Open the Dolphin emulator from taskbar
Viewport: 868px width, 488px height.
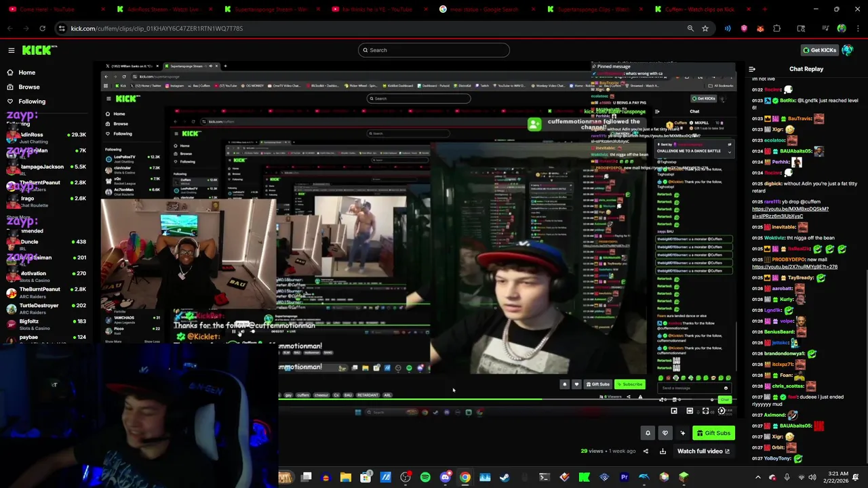644,478
